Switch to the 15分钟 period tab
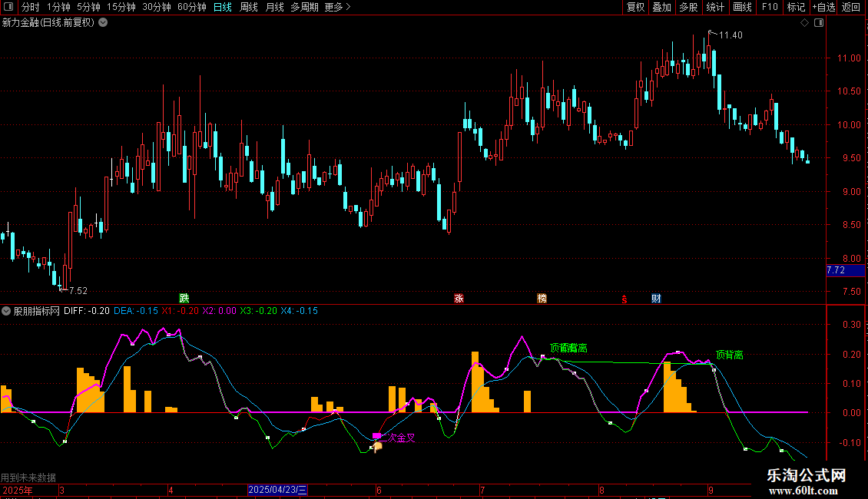The width and height of the screenshot is (868, 499). (121, 7)
